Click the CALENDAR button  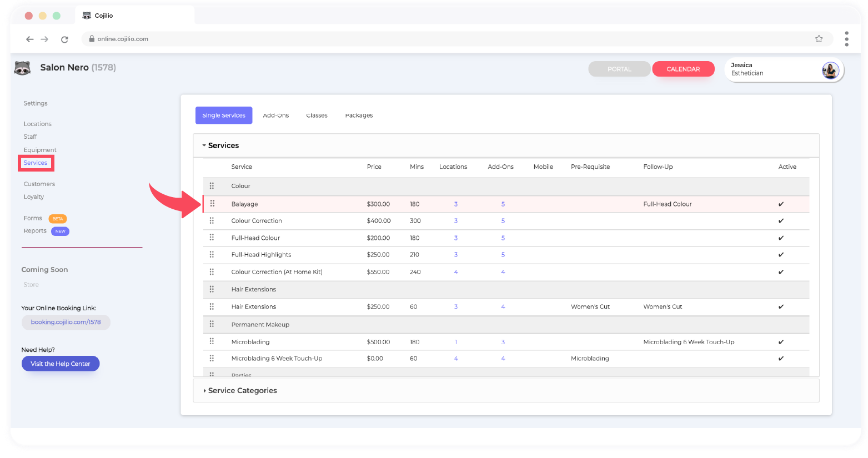coord(683,69)
